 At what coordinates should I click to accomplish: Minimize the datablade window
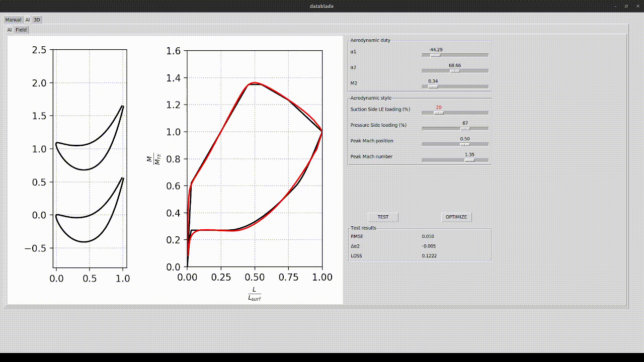point(615,6)
